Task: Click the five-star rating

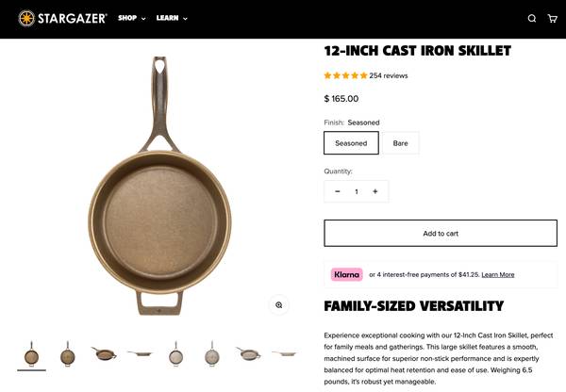Action: pyautogui.click(x=345, y=75)
